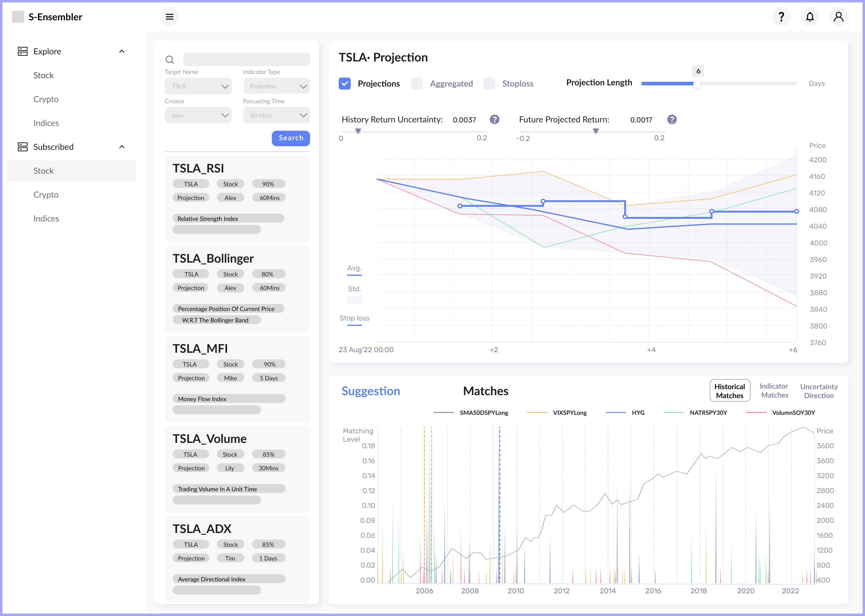865x616 pixels.
Task: Open the Target Name TSLA dropdown
Action: 198,86
